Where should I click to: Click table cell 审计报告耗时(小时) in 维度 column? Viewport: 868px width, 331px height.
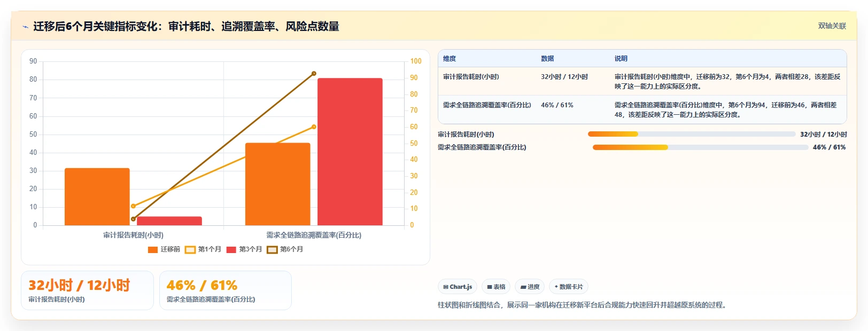point(471,77)
